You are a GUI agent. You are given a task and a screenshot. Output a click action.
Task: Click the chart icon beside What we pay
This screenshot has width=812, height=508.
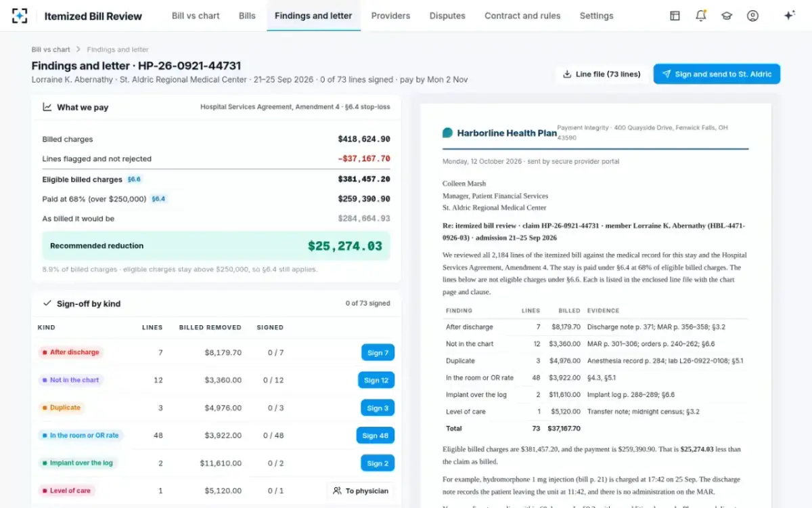click(x=47, y=107)
